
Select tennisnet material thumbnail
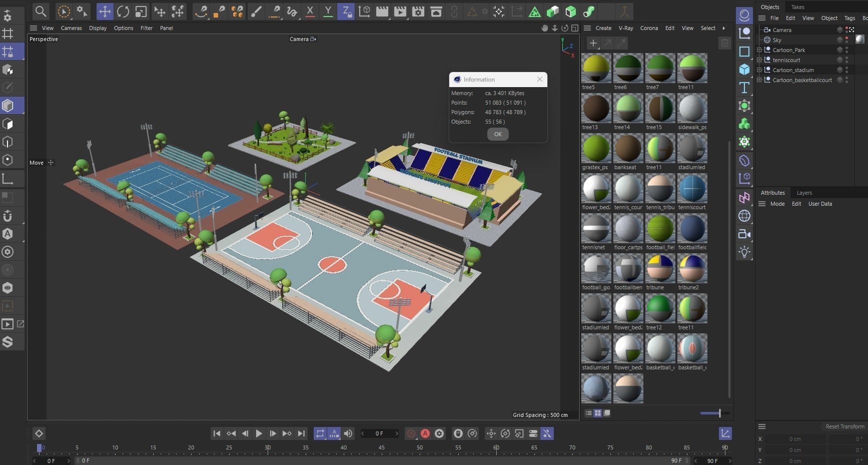coord(596,228)
